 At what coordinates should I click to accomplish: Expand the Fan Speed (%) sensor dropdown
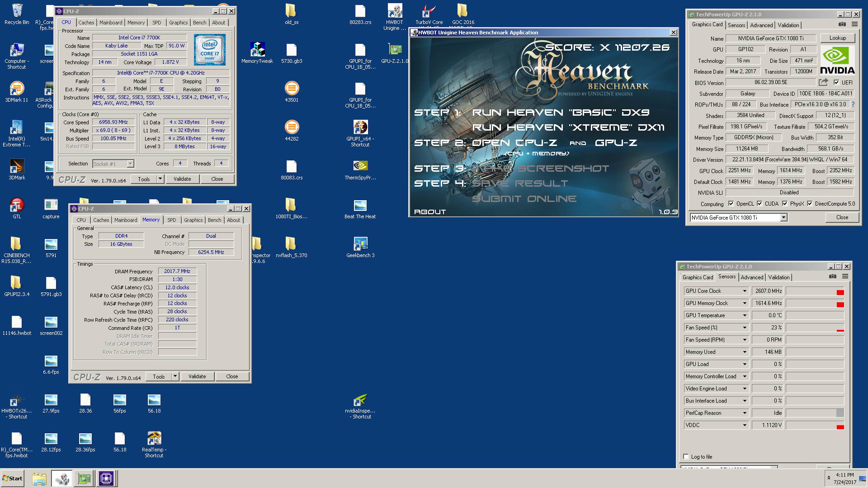pos(745,328)
